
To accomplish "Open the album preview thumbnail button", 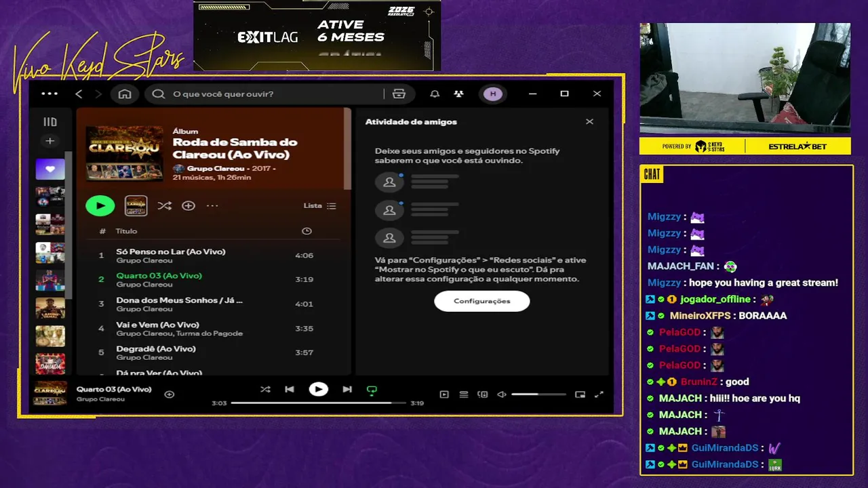I will (136, 205).
